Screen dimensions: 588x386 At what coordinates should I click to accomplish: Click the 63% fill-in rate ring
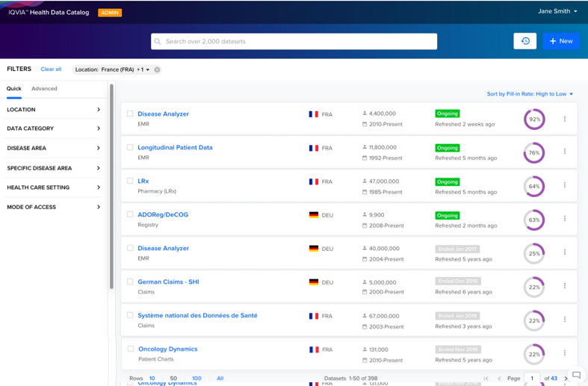[x=534, y=220]
